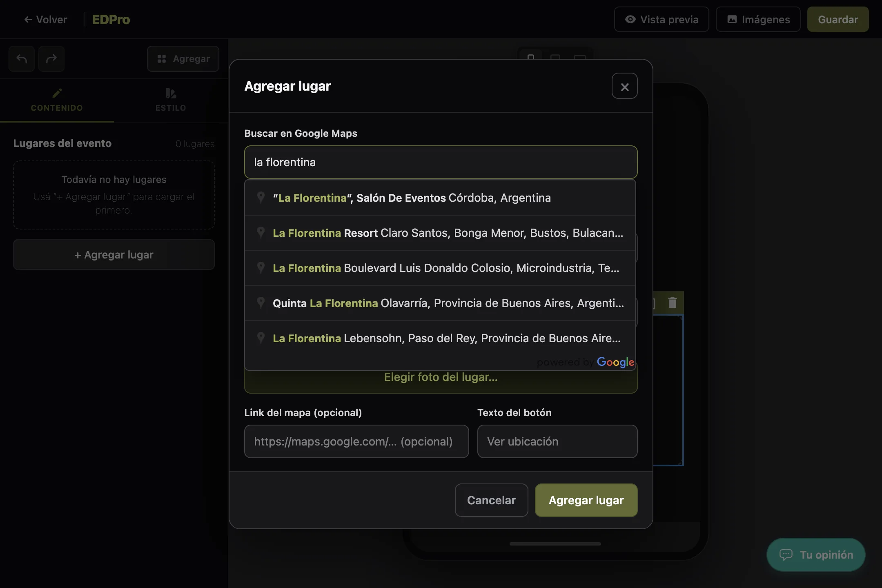
Task: Click the EDPro logo
Action: [111, 20]
